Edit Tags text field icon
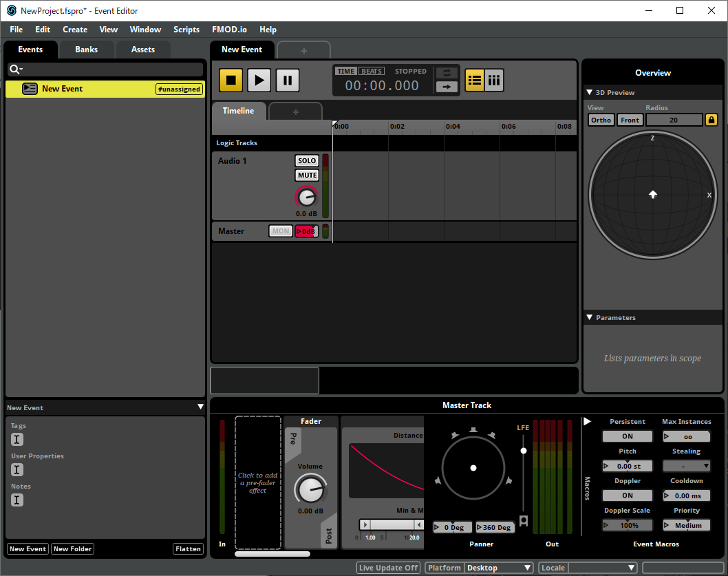728x576 pixels. click(x=17, y=440)
